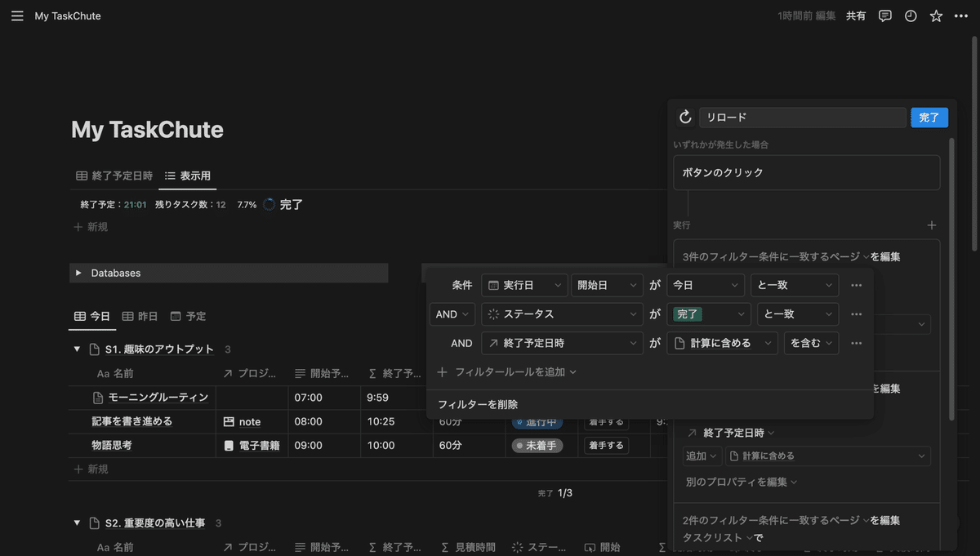Click the 未着手 status tag
980x556 pixels.
click(537, 446)
